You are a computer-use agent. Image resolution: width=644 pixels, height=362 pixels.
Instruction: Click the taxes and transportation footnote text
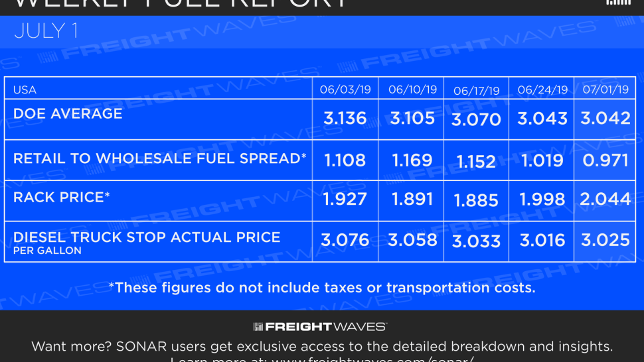click(x=323, y=288)
